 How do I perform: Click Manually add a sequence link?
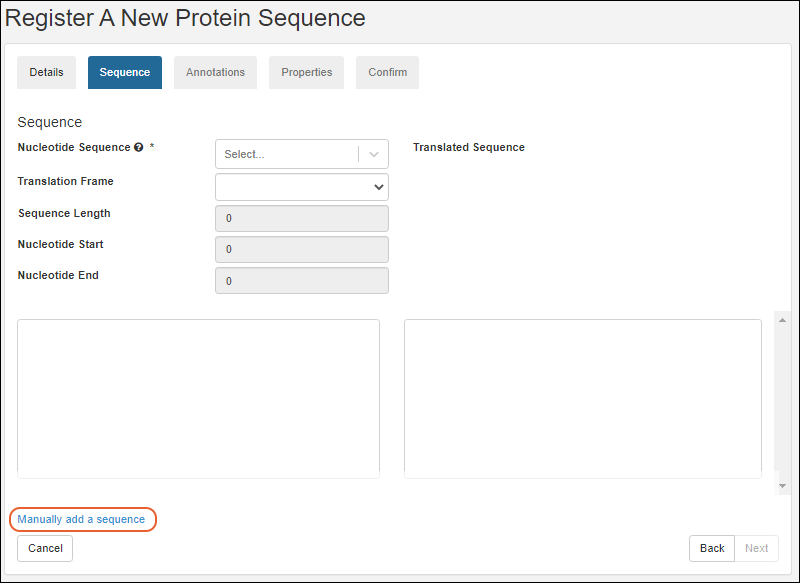tap(81, 520)
